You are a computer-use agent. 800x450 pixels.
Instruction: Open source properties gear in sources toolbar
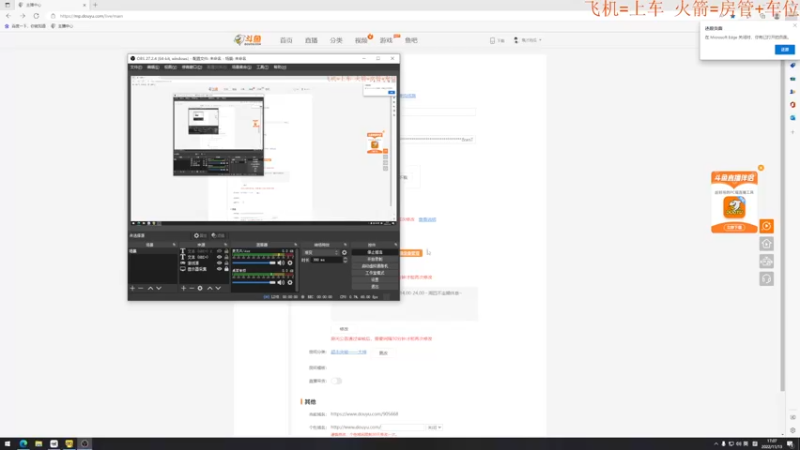[x=200, y=288]
